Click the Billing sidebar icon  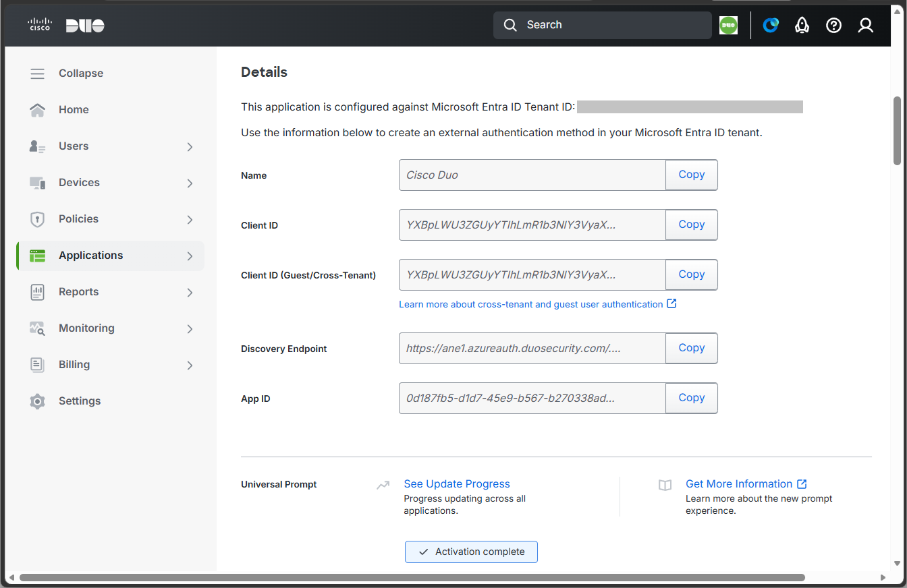coord(37,365)
